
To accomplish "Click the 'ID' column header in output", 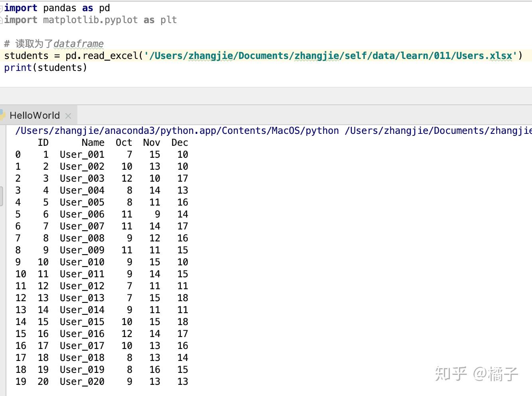I will tap(43, 143).
